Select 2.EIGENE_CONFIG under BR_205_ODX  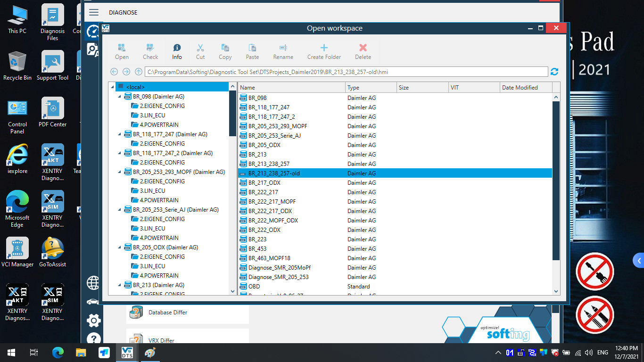click(x=158, y=257)
